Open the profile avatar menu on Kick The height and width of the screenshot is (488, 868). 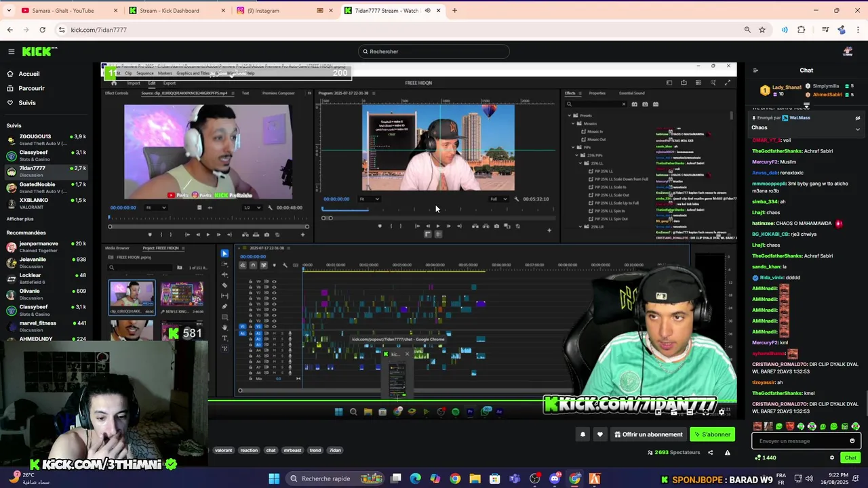pyautogui.click(x=848, y=52)
